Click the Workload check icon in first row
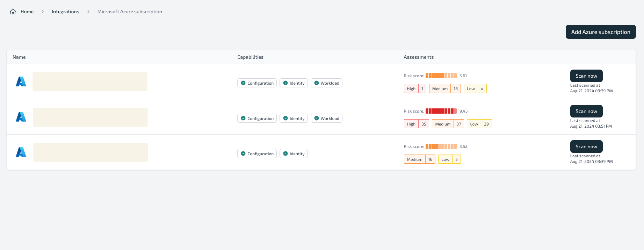The height and width of the screenshot is (250, 644). click(x=317, y=83)
